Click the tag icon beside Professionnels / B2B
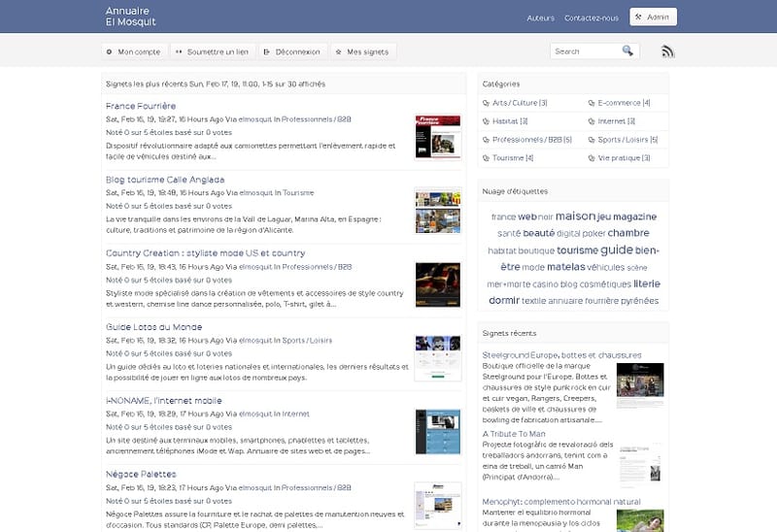The width and height of the screenshot is (777, 532). pos(486,140)
